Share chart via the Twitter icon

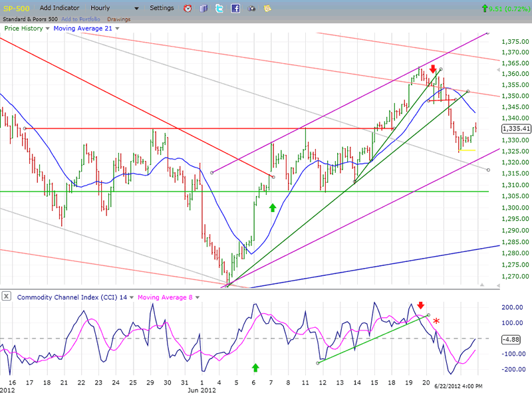pyautogui.click(x=219, y=9)
